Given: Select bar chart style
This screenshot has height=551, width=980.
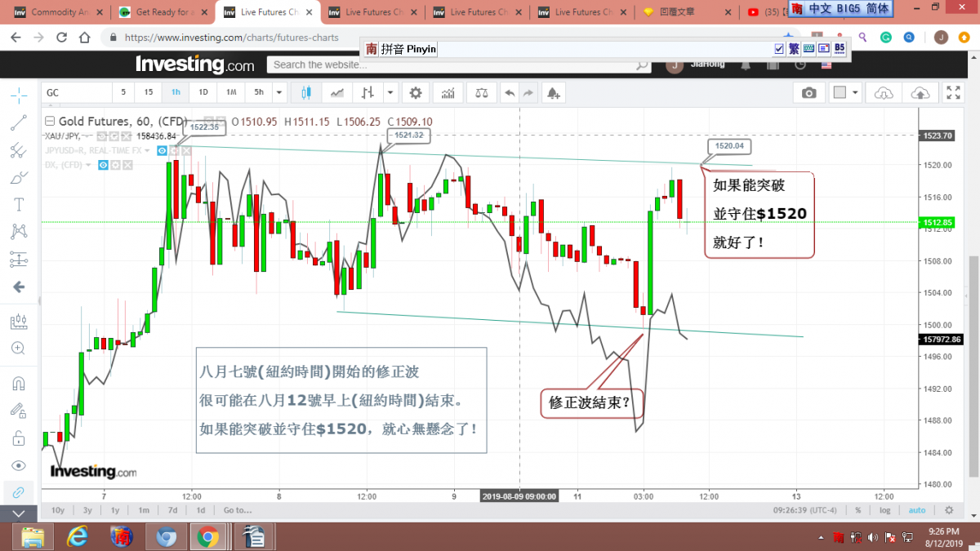Looking at the screenshot, I should 368,92.
